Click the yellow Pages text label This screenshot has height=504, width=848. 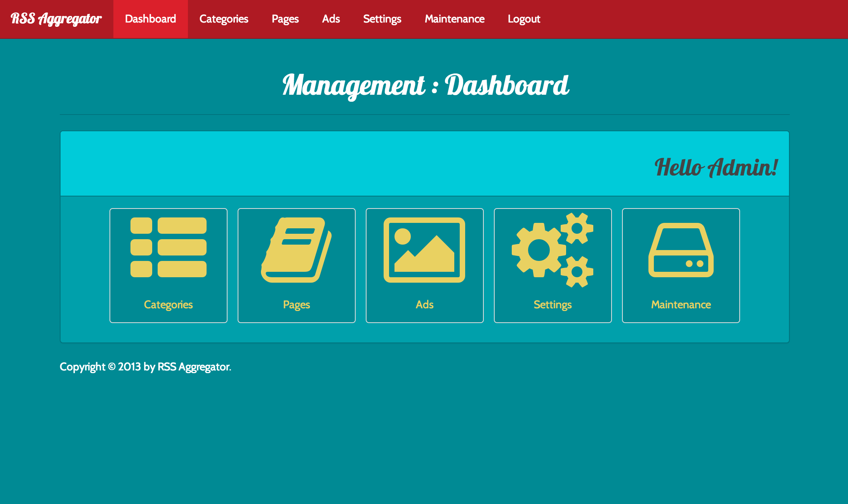click(296, 305)
